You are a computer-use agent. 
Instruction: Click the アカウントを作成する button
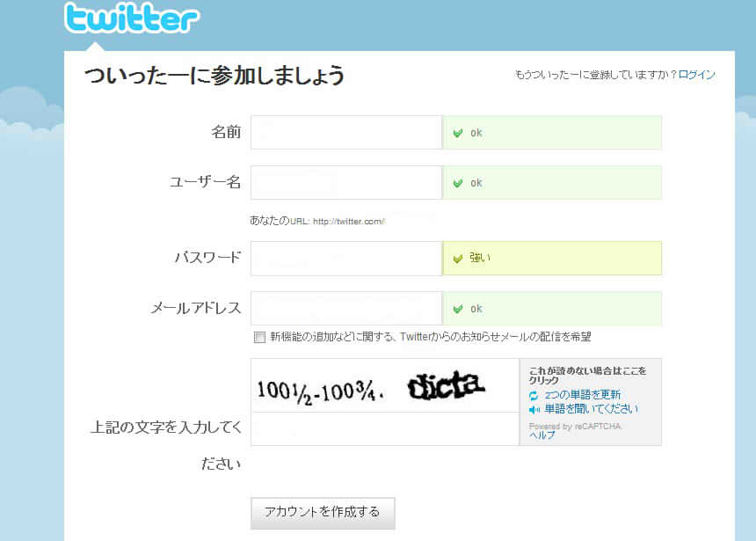click(x=323, y=513)
